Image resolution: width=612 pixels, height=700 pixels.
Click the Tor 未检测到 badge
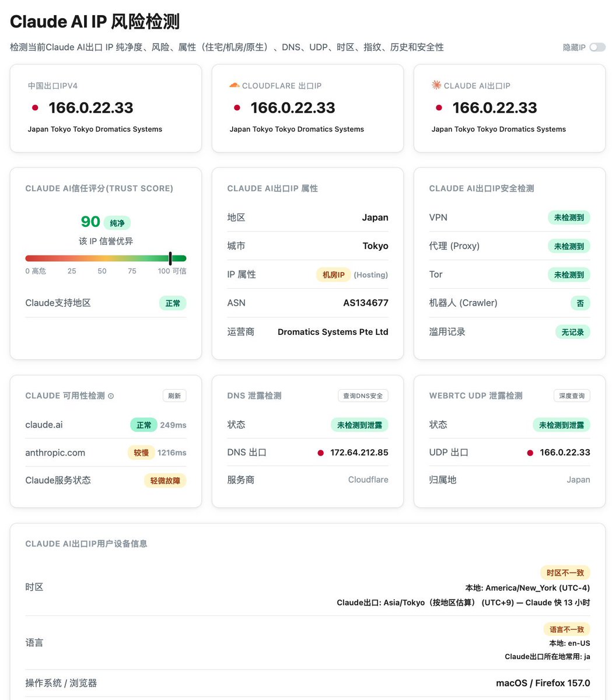pyautogui.click(x=569, y=275)
